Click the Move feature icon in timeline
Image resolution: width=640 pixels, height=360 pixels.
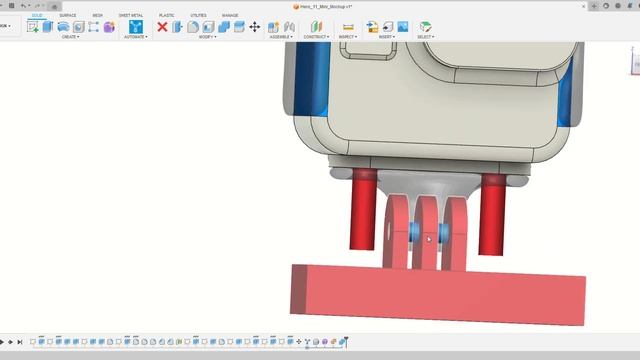298,342
